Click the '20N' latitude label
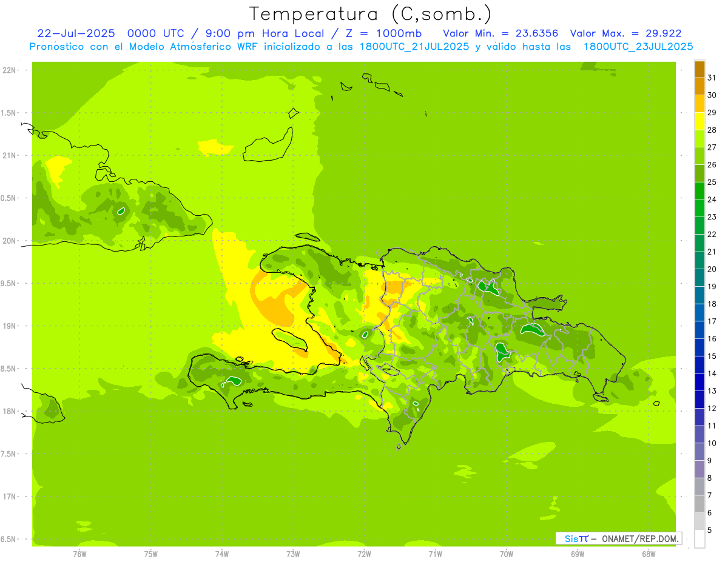The width and height of the screenshot is (728, 562). click(9, 241)
